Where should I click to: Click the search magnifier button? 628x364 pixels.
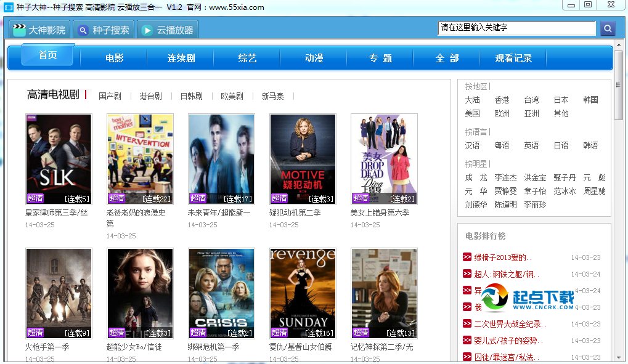tap(608, 28)
